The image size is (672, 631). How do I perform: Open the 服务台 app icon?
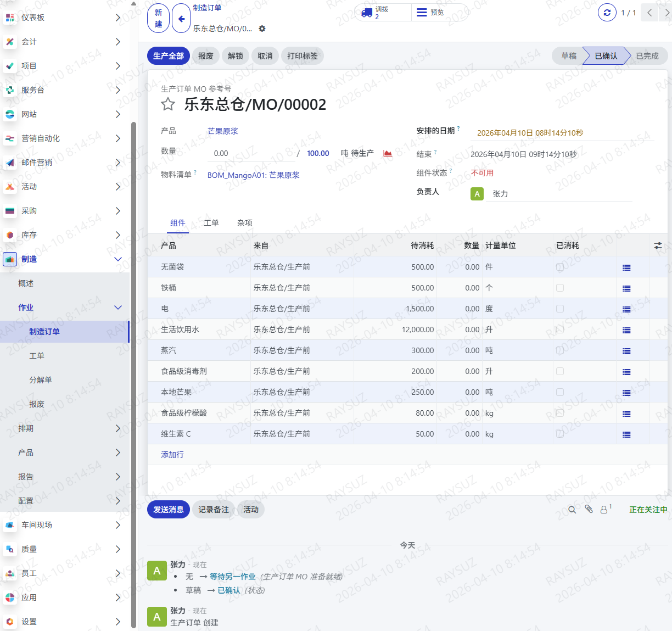click(x=10, y=90)
